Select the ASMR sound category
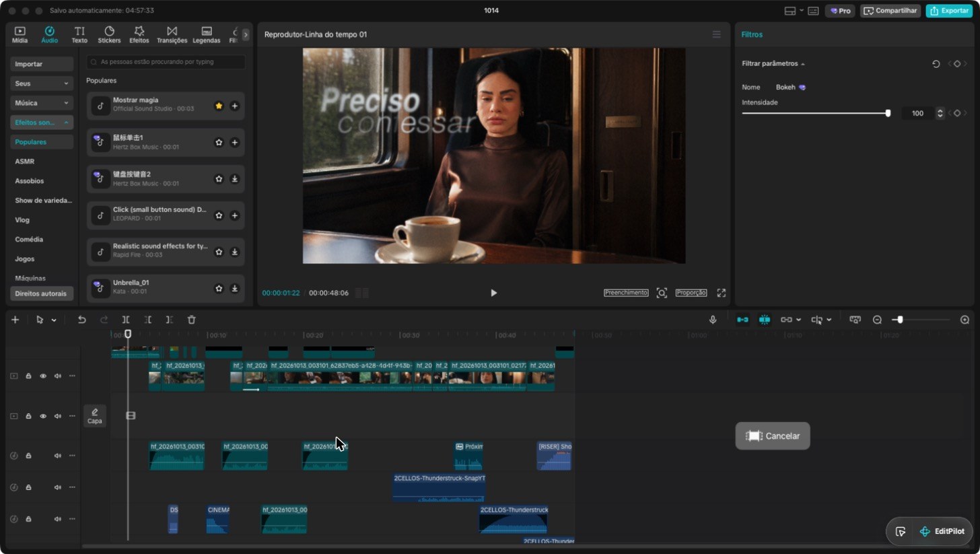 point(25,162)
